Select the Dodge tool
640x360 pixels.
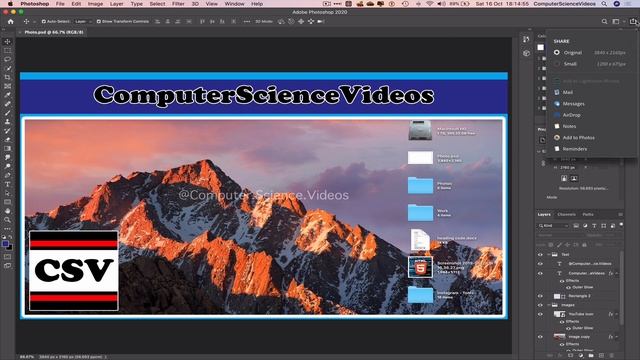click(7, 167)
